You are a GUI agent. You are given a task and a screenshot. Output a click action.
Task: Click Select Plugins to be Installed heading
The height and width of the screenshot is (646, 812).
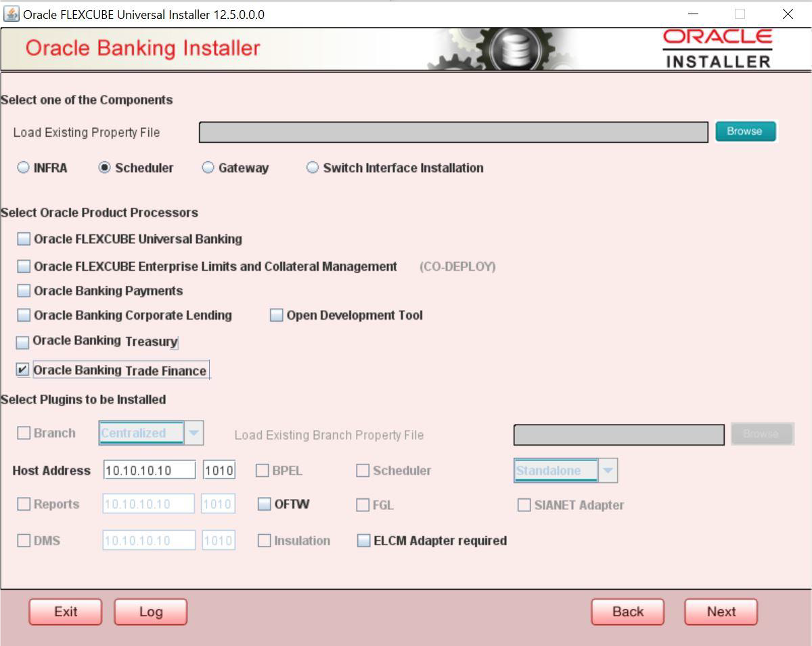click(83, 400)
